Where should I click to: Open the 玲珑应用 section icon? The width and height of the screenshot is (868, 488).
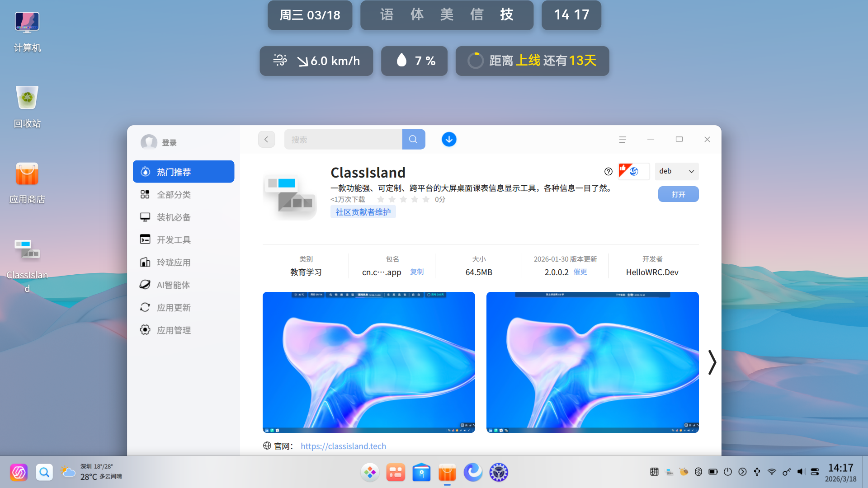coord(145,262)
